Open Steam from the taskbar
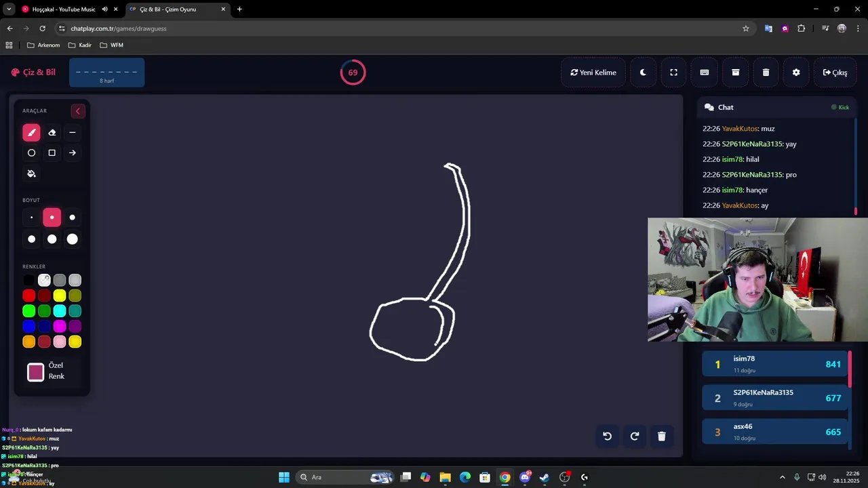The width and height of the screenshot is (868, 488). [x=545, y=477]
